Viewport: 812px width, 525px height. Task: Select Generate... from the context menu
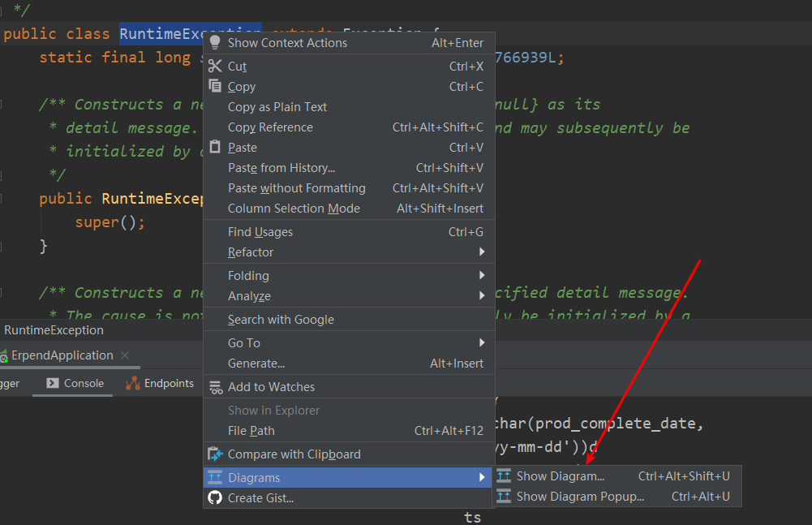point(349,364)
